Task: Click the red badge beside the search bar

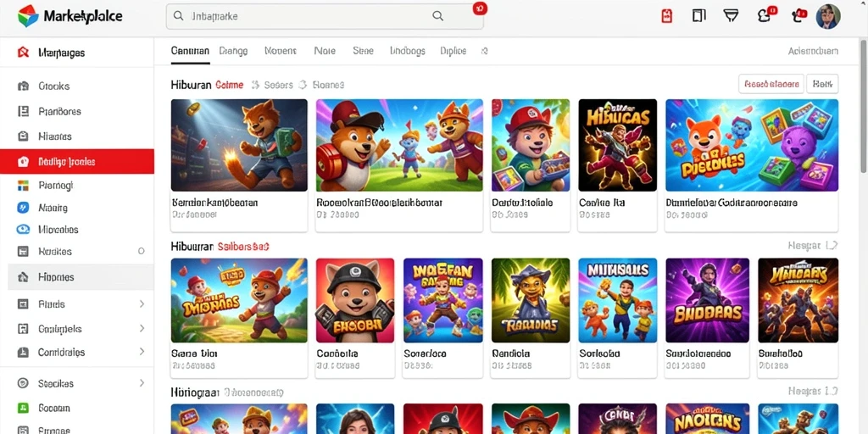Action: (480, 8)
